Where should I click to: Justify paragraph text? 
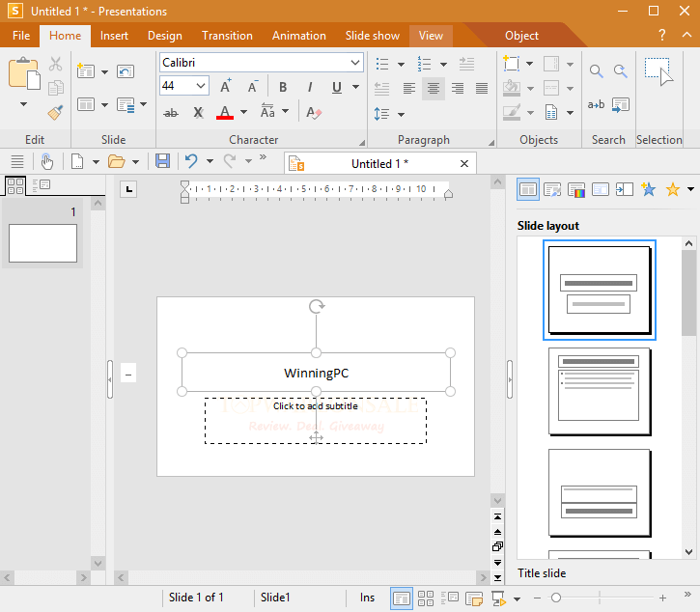[482, 89]
